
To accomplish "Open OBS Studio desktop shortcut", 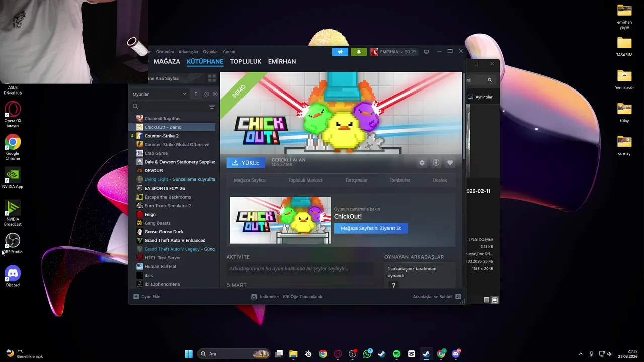I will (x=13, y=244).
